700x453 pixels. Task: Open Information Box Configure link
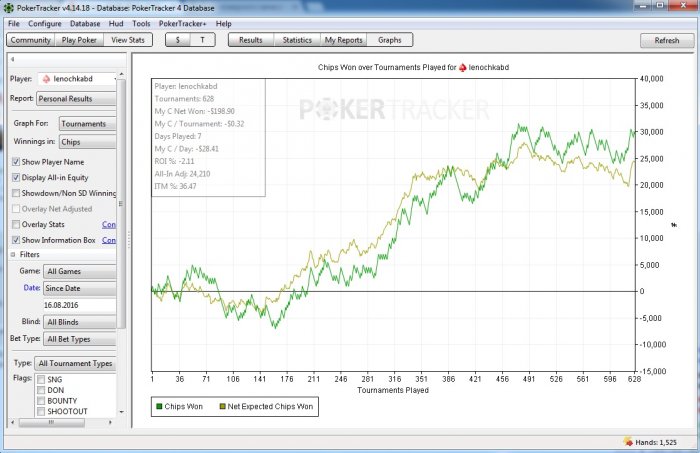(x=109, y=240)
